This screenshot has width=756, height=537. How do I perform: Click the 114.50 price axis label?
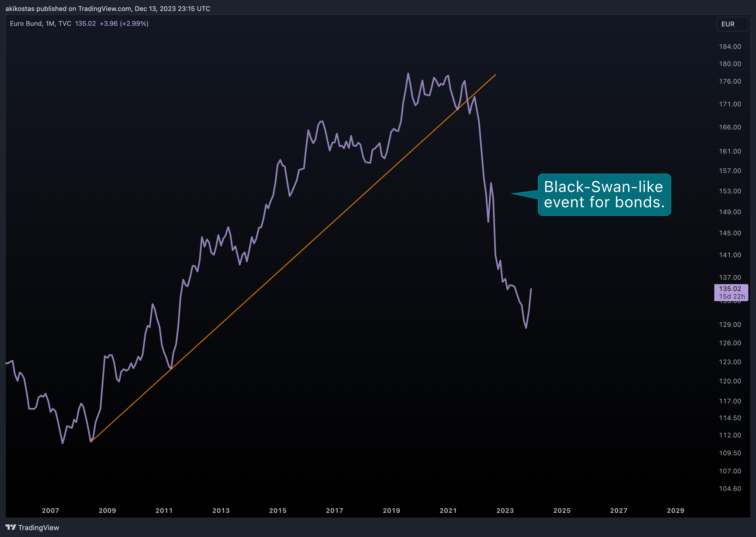(730, 418)
